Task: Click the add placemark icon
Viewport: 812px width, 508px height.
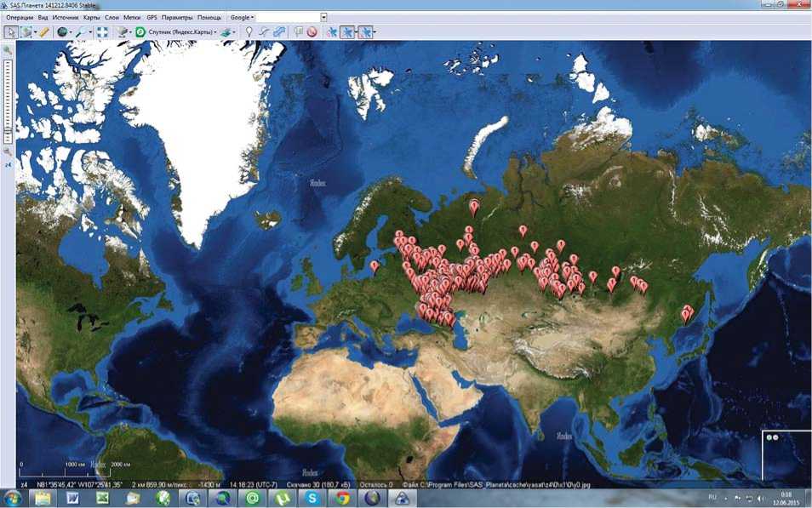Action: coord(249,31)
